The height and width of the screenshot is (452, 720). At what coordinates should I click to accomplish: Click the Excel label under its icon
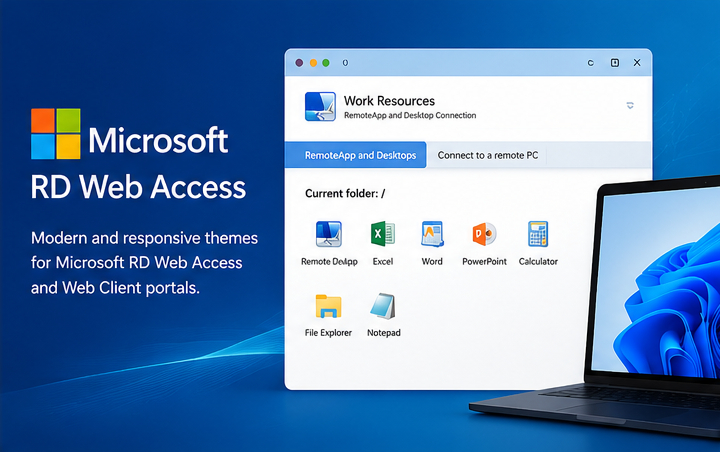pos(382,261)
